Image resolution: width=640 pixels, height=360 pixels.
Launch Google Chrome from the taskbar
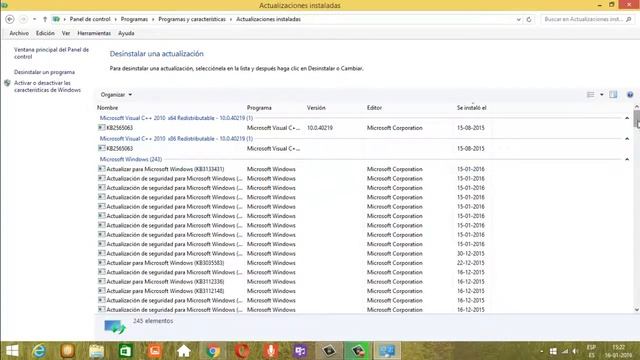(x=213, y=351)
